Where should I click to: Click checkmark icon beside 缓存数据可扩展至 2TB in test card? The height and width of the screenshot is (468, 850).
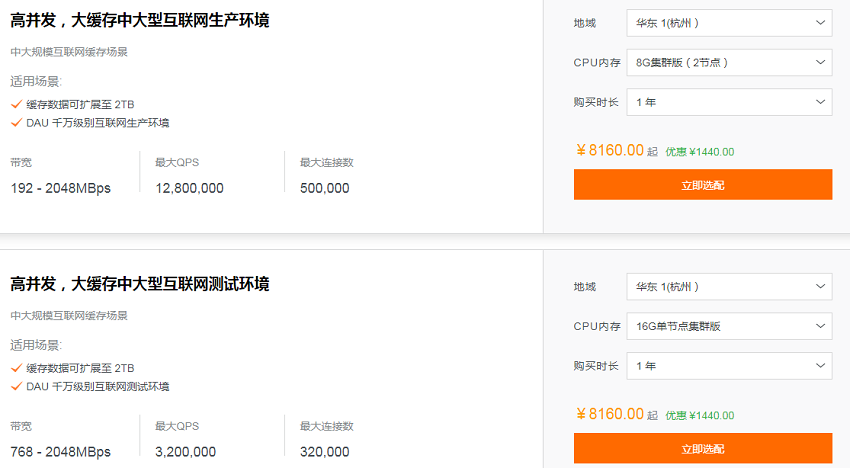(x=16, y=368)
